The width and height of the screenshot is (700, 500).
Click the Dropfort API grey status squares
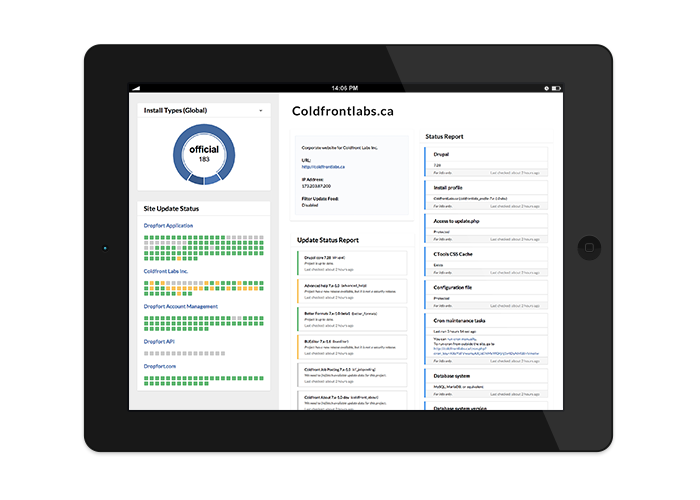pos(184,354)
